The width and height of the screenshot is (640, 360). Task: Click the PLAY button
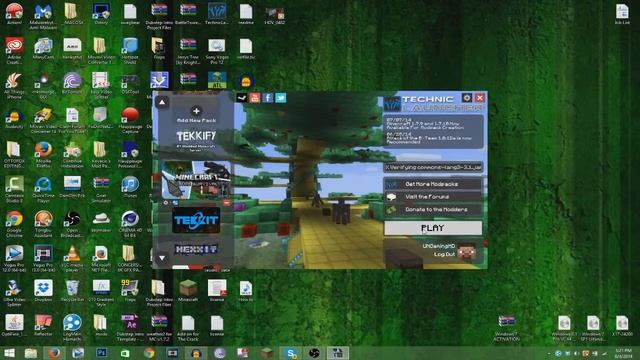(433, 228)
